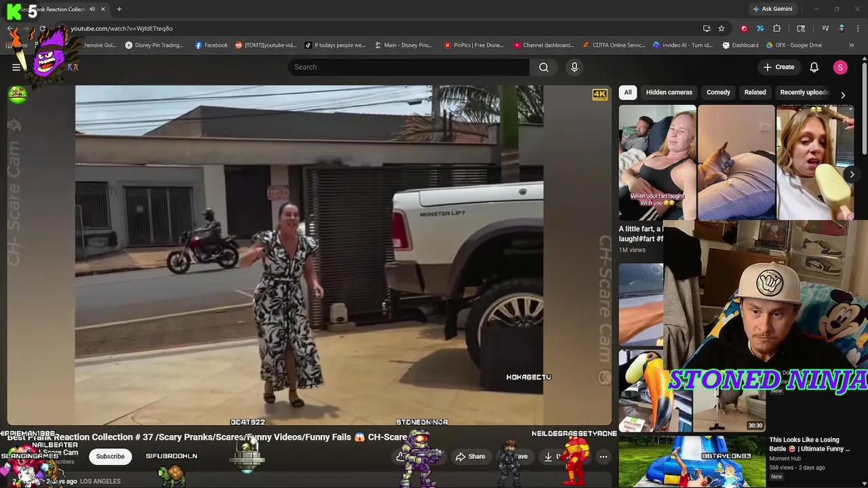
Task: Open the Facebook bookmark
Action: click(x=211, y=45)
